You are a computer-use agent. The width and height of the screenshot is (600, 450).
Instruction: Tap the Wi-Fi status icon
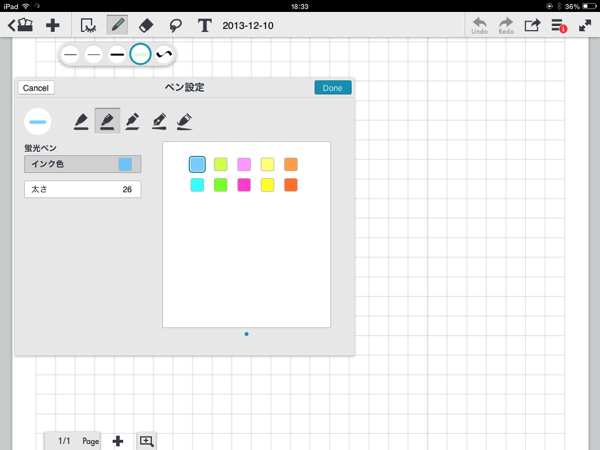point(26,6)
